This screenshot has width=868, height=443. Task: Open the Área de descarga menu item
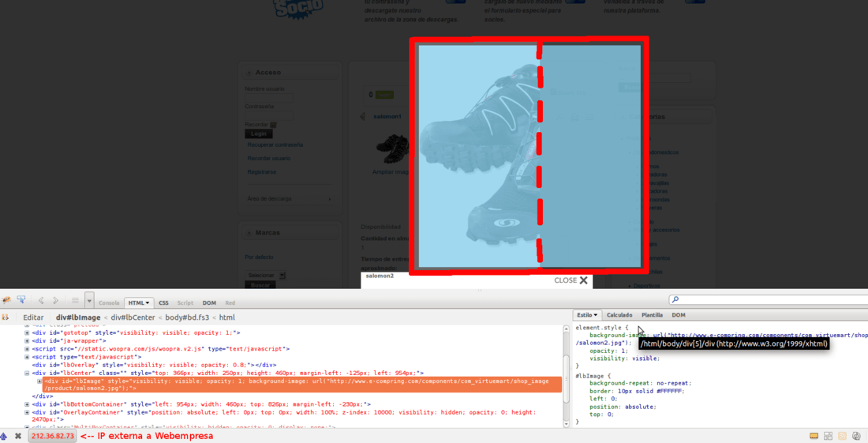point(289,199)
